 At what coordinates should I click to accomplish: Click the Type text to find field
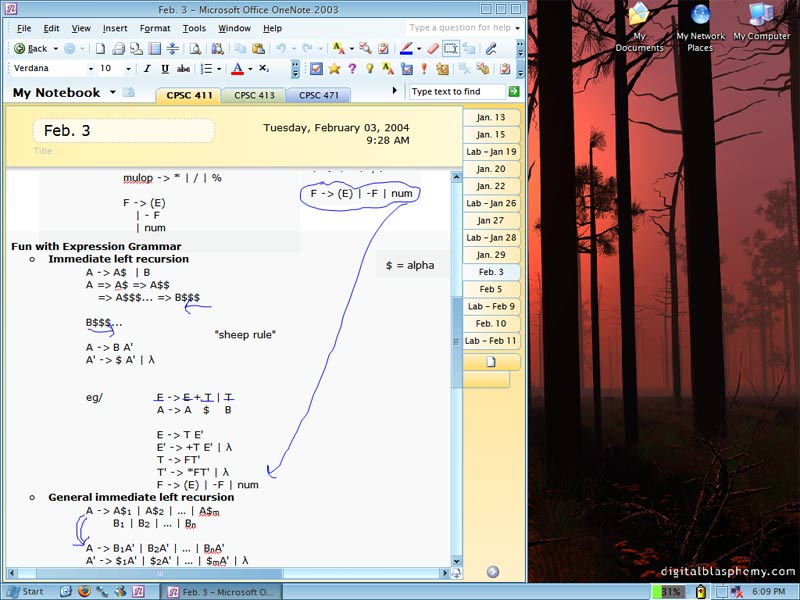point(457,91)
